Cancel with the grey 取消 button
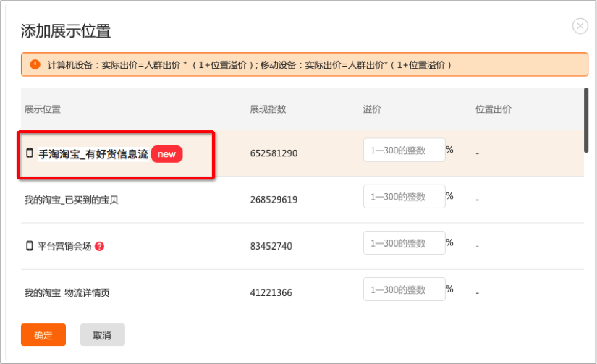The image size is (597, 364). [103, 335]
